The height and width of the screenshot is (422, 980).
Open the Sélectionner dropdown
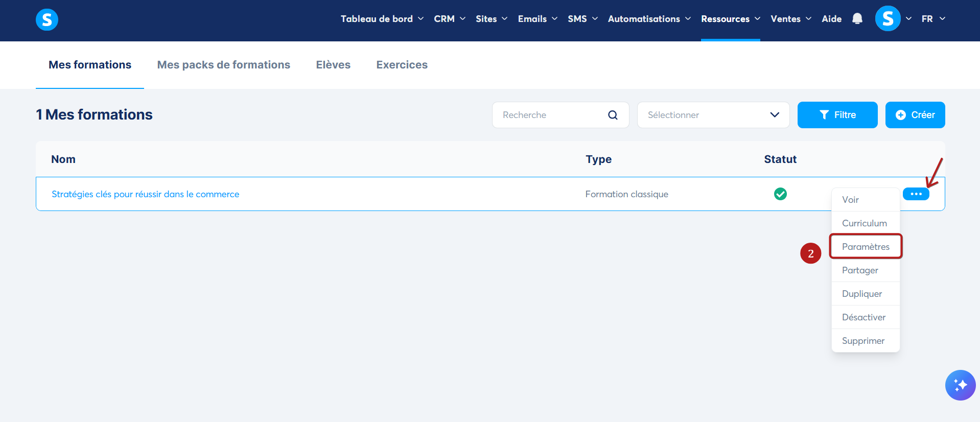[x=713, y=115]
